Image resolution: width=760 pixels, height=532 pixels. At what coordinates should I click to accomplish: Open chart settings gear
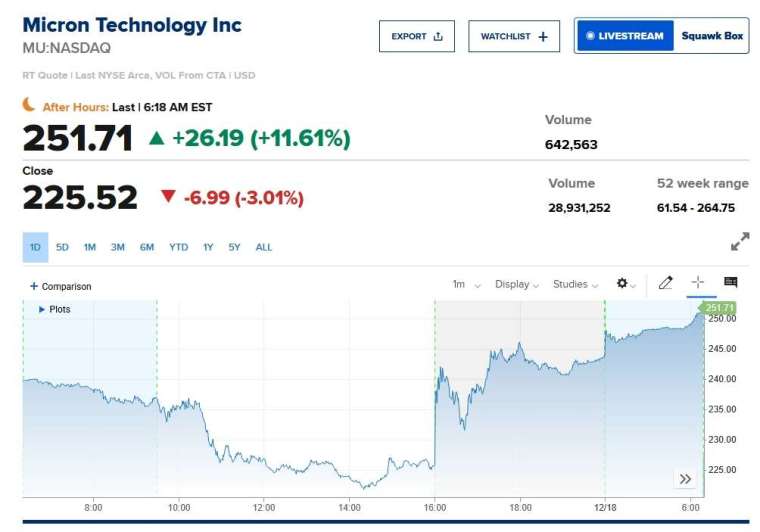click(x=626, y=284)
